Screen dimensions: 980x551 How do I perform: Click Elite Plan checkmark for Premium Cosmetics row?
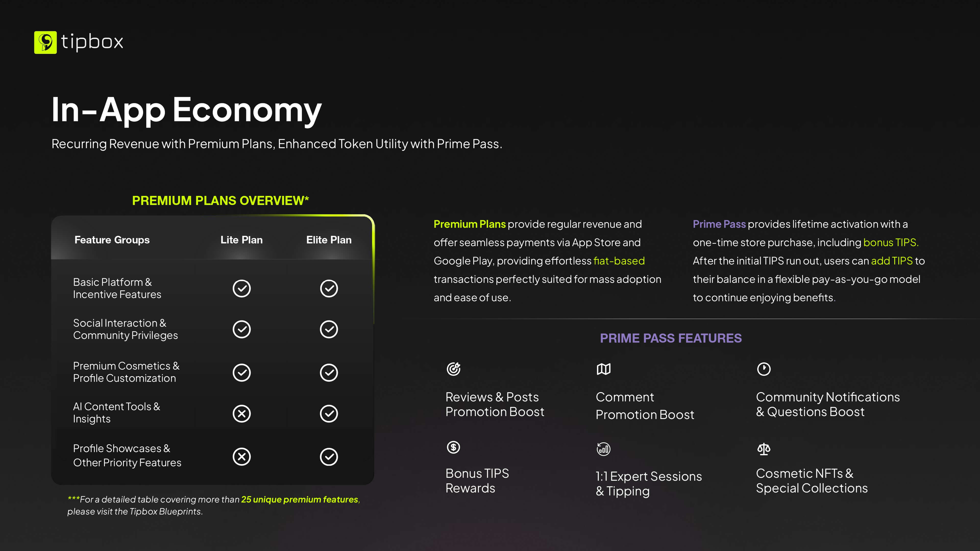(x=329, y=372)
